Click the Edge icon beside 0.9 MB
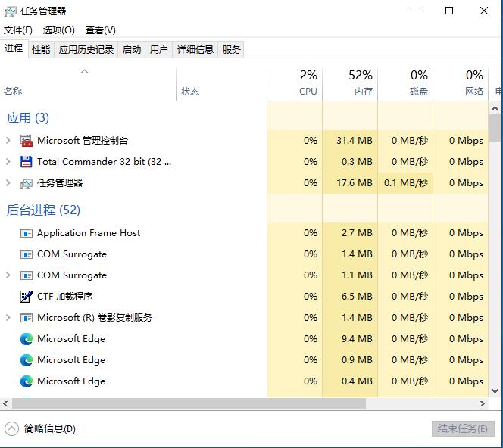 pos(27,360)
